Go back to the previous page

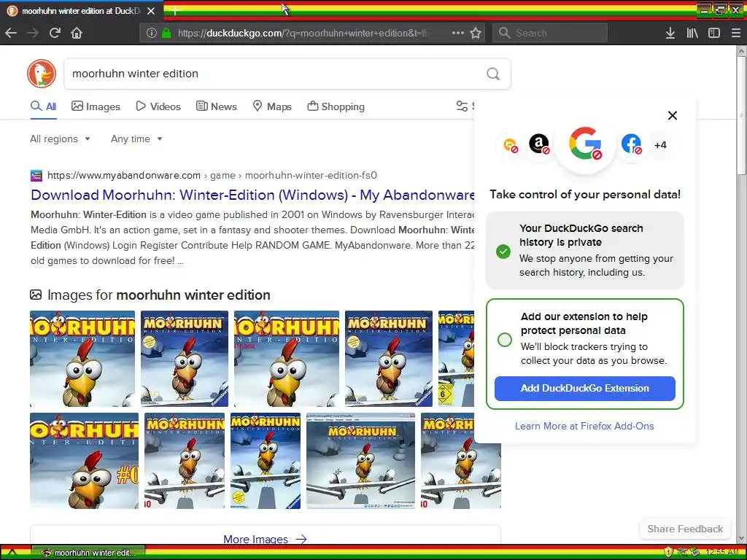tap(11, 33)
